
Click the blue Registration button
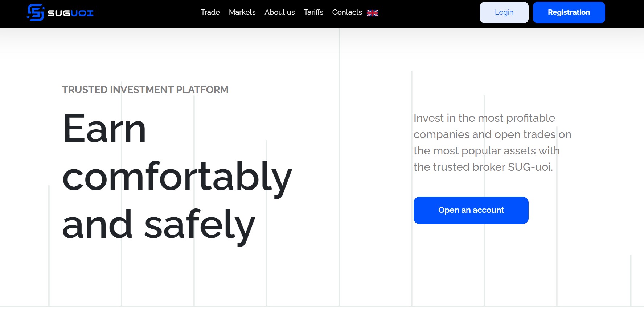569,12
